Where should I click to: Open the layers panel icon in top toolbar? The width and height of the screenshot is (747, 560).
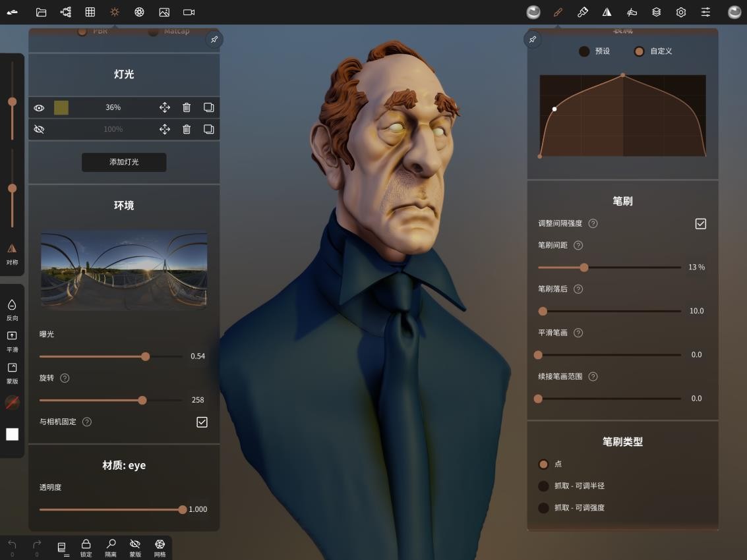(x=656, y=11)
